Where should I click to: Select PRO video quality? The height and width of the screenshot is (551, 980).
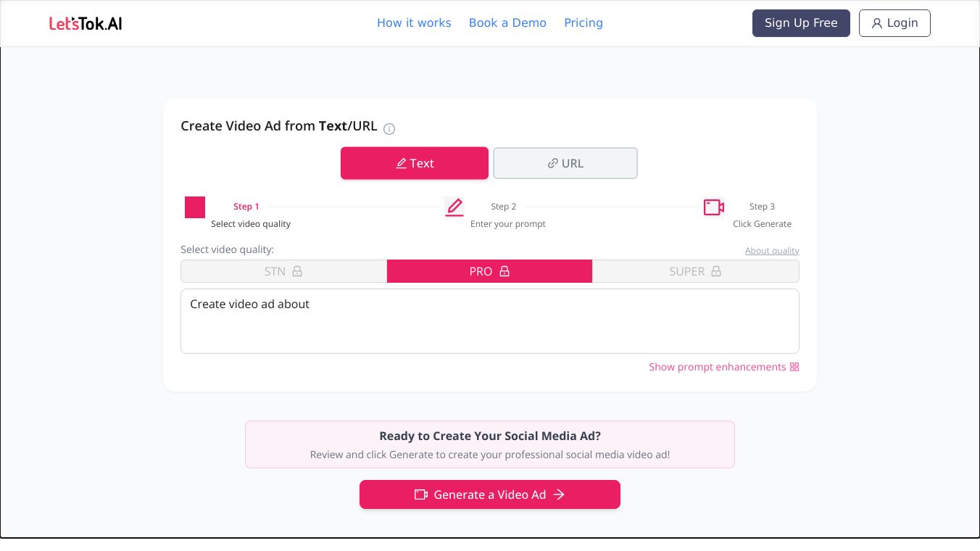coord(481,271)
